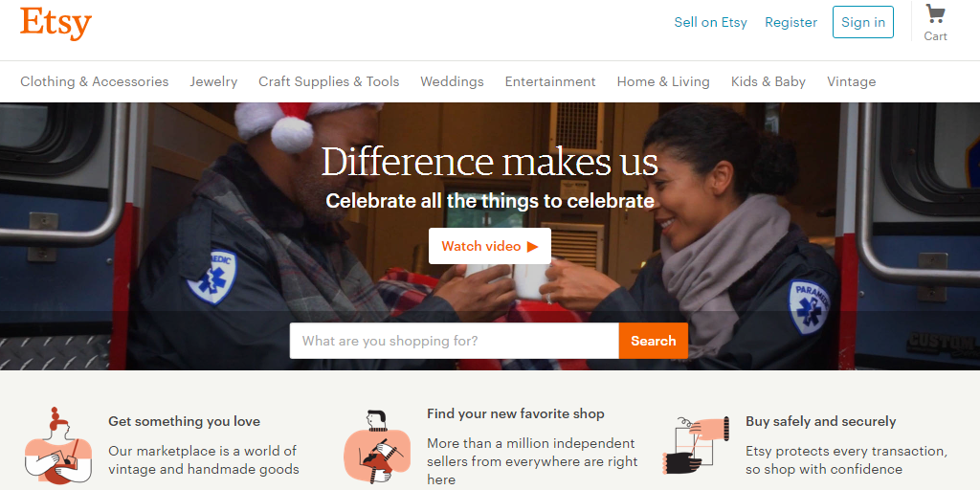Open the Vintage category

pos(851,81)
